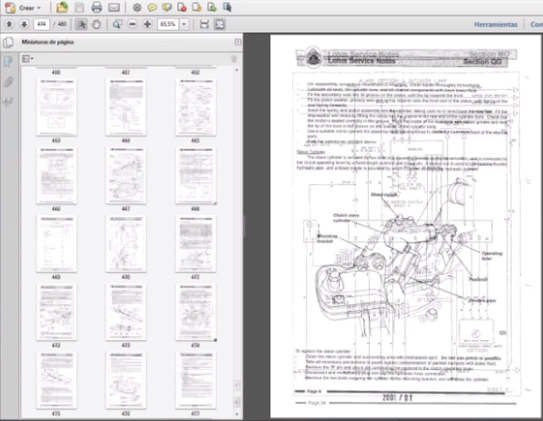Go to next page with down arrow
This screenshot has width=543, height=421.
[24, 24]
